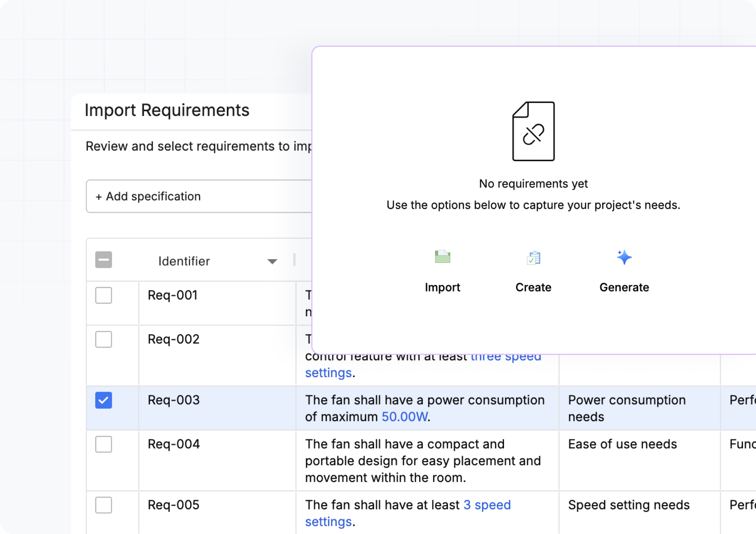Click the 50.00W value link
This screenshot has width=756, height=534.
[x=405, y=417]
